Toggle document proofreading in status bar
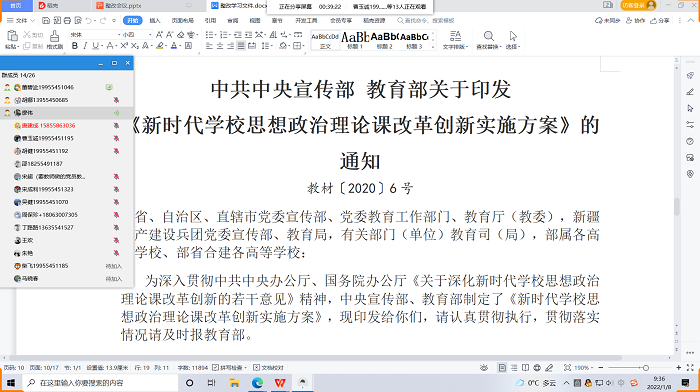The width and height of the screenshot is (700, 392). 268,367
